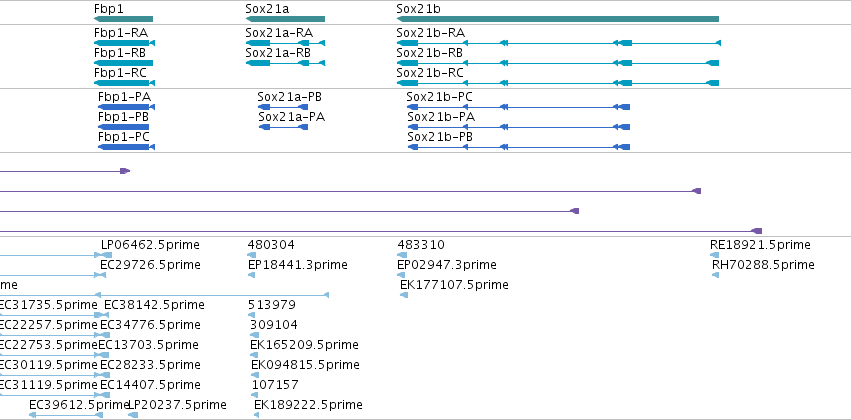Select the Sox21a-PA CDS feature
This screenshot has height=420, width=851.
tap(283, 127)
